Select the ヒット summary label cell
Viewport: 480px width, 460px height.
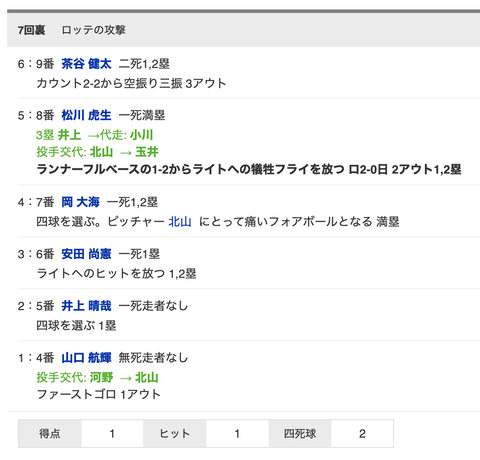click(175, 433)
